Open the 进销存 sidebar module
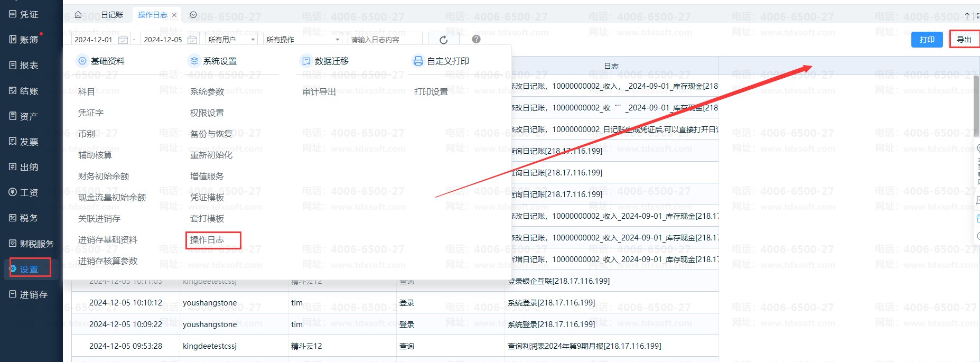The width and height of the screenshot is (980, 362). [x=28, y=294]
